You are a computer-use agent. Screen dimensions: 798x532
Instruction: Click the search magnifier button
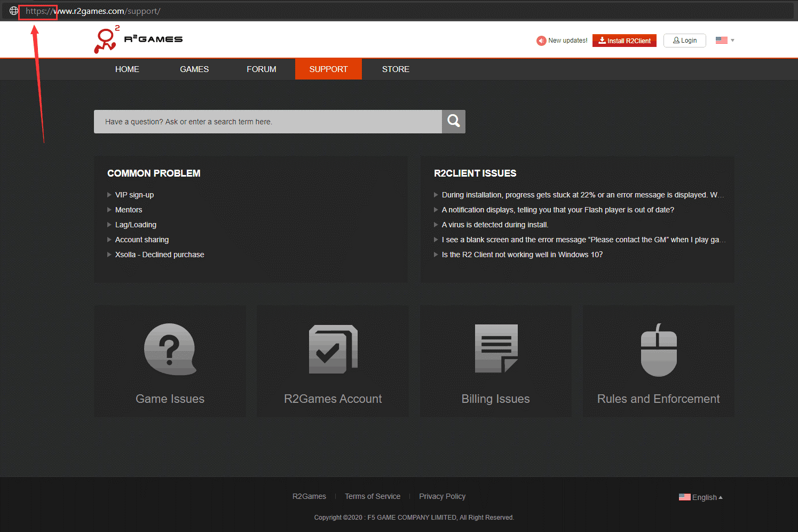454,122
